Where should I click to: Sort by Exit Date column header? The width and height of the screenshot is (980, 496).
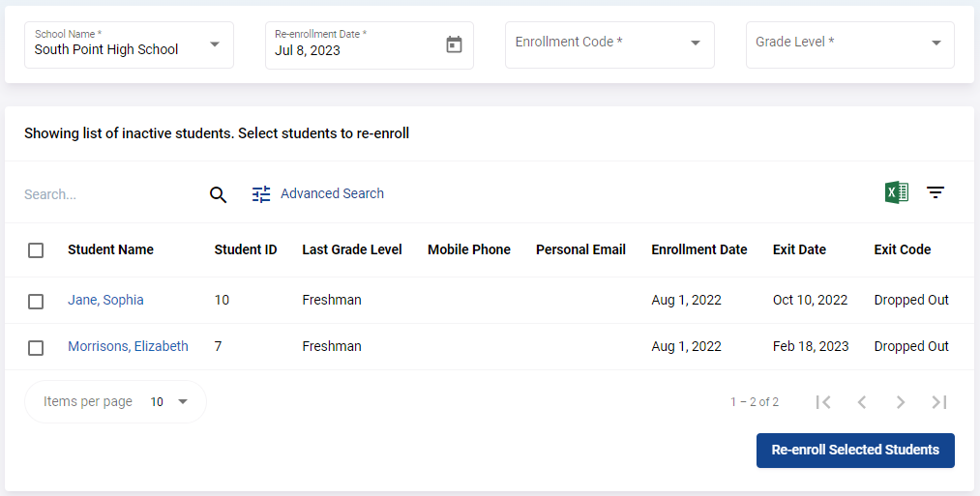[x=799, y=249]
